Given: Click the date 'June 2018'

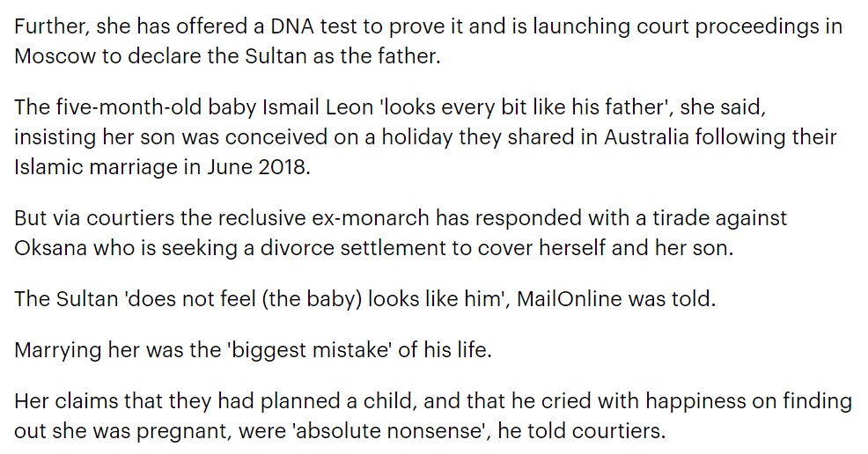Looking at the screenshot, I should pos(256,167).
